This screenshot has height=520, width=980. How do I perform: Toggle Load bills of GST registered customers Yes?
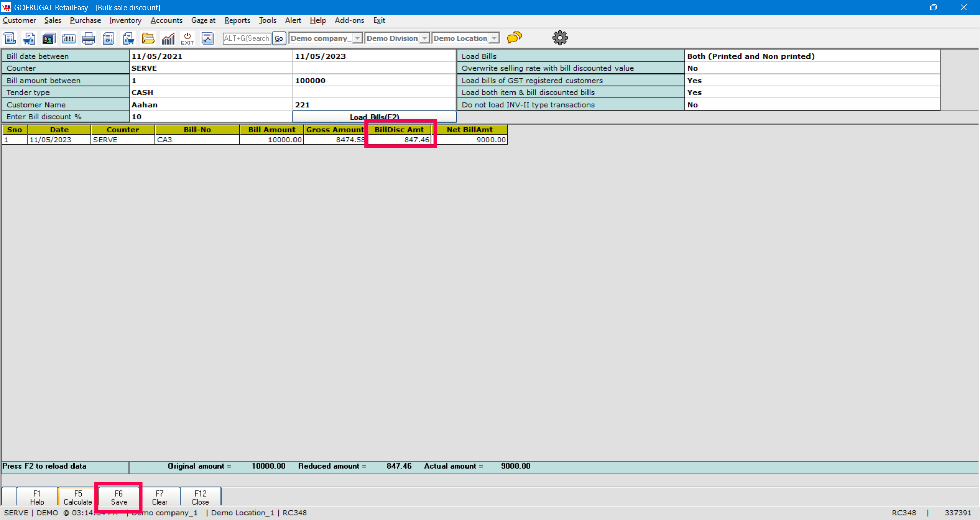812,81
